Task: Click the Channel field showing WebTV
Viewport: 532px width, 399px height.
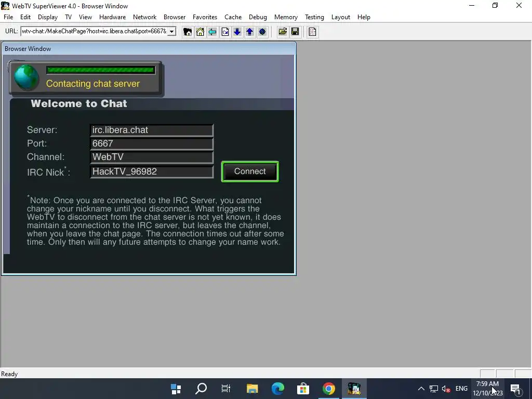Action: coord(152,157)
